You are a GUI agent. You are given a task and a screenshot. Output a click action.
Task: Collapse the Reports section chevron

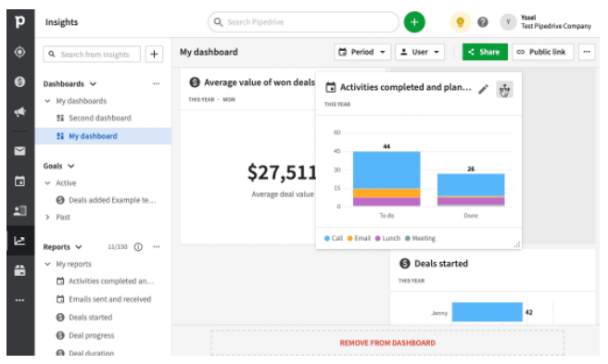coord(79,247)
